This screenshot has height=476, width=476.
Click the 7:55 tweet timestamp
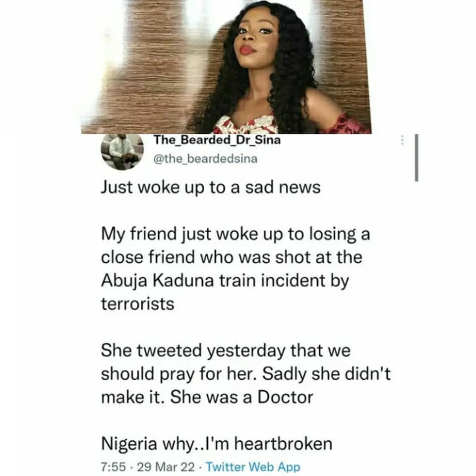pyautogui.click(x=113, y=467)
